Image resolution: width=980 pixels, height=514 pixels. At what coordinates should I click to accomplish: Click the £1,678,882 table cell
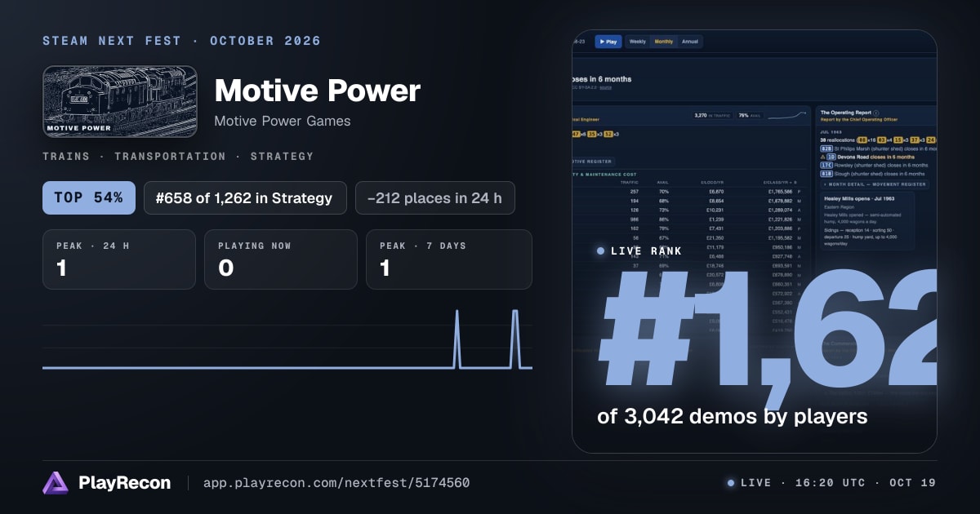coord(780,201)
